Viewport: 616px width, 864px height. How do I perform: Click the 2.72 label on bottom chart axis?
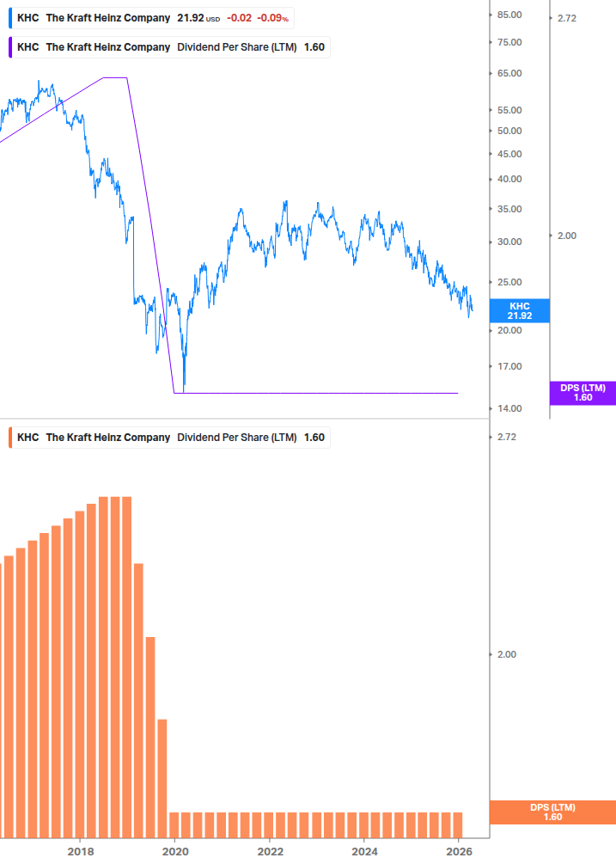(507, 437)
